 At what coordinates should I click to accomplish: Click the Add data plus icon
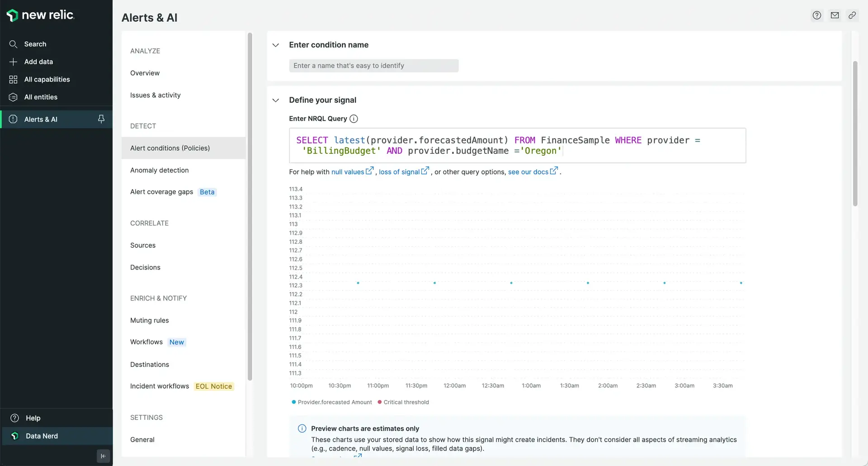tap(13, 62)
